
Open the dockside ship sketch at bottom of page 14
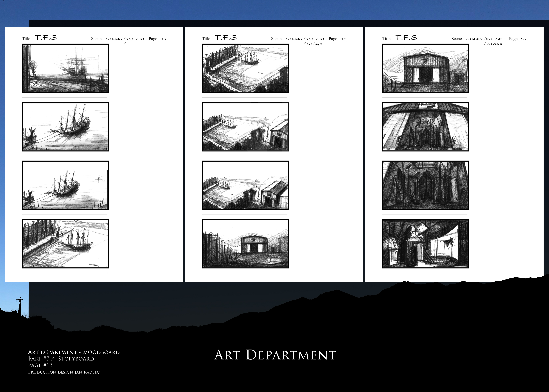tap(65, 244)
